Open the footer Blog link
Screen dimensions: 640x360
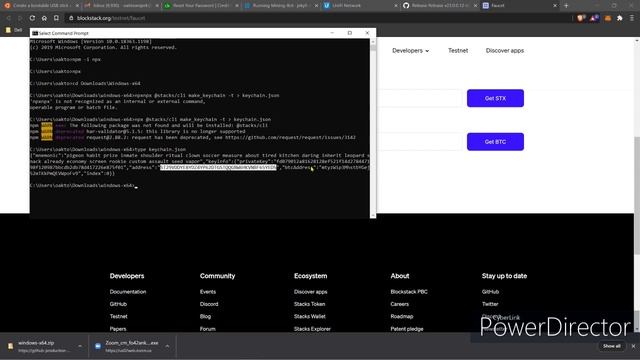click(x=205, y=316)
